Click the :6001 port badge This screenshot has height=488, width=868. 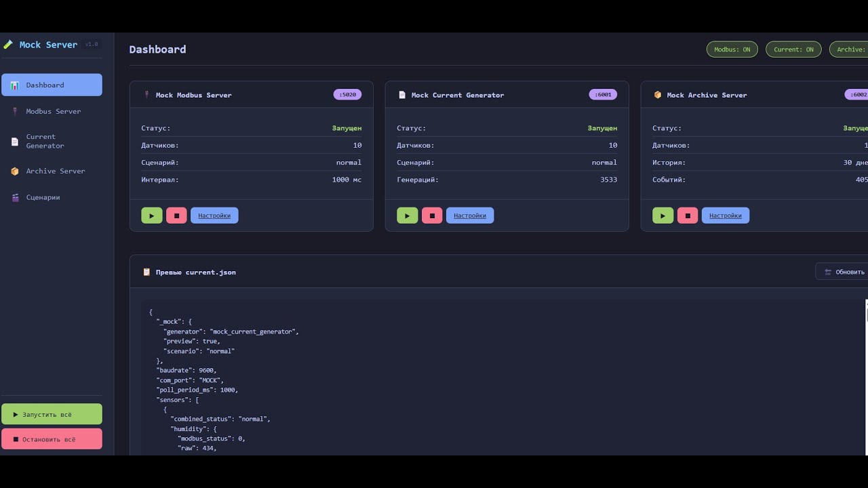604,95
